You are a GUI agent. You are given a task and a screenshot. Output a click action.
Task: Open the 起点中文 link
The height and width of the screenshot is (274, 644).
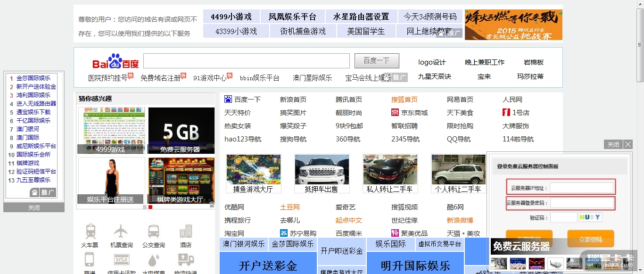point(349,220)
